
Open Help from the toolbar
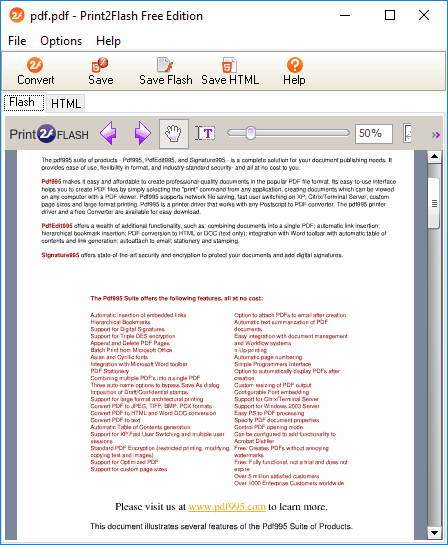coord(294,72)
